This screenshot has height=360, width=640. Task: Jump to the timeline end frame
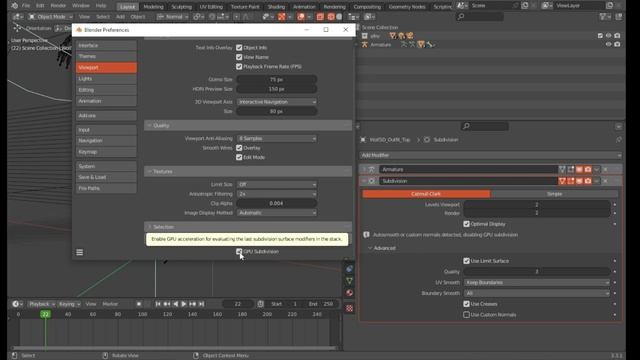[201, 304]
